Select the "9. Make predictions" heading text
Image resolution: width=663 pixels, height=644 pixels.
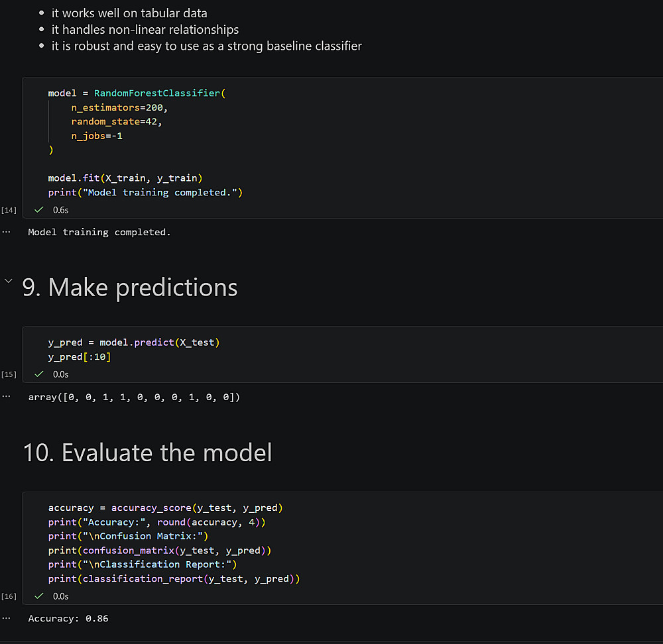[x=130, y=288]
